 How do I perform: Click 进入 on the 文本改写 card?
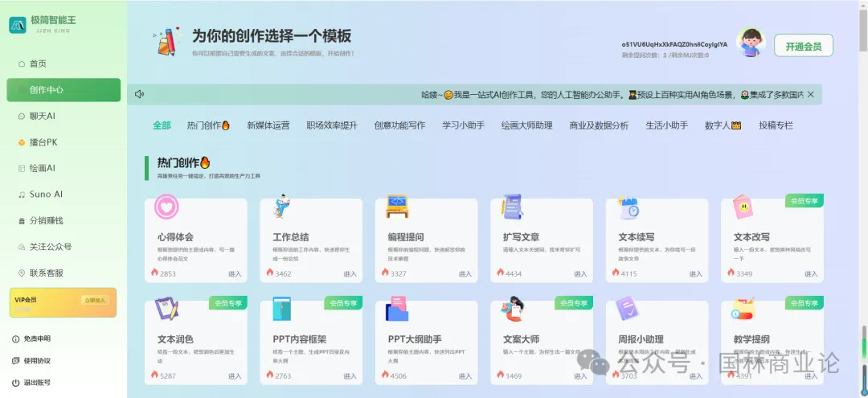(x=810, y=274)
